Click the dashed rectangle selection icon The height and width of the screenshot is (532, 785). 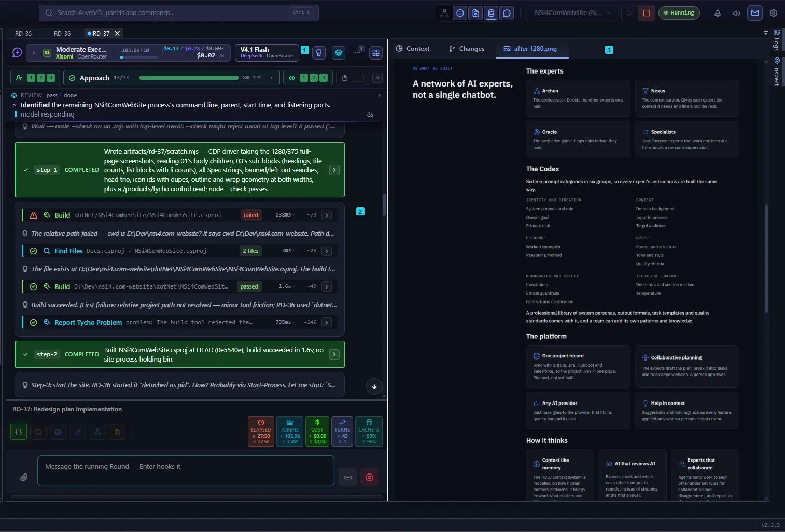(358, 78)
